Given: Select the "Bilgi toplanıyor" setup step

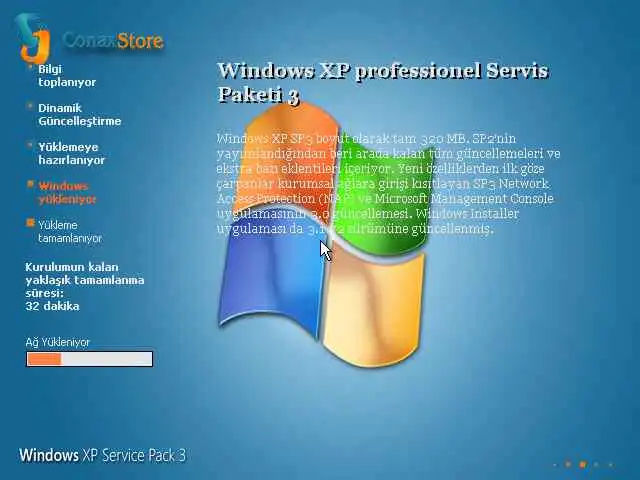Looking at the screenshot, I should [67, 76].
